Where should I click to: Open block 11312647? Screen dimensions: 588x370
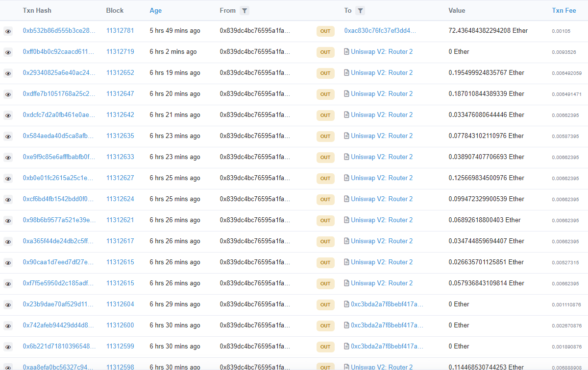(x=120, y=93)
